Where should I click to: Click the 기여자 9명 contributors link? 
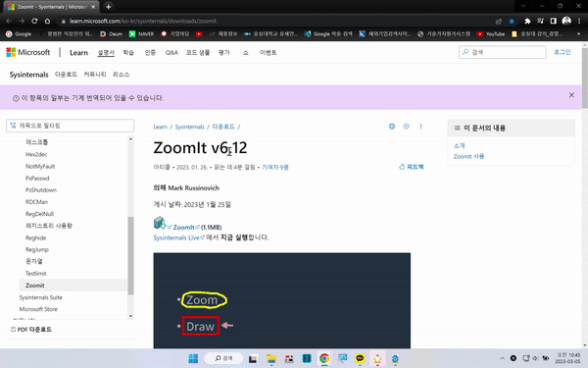(x=275, y=167)
